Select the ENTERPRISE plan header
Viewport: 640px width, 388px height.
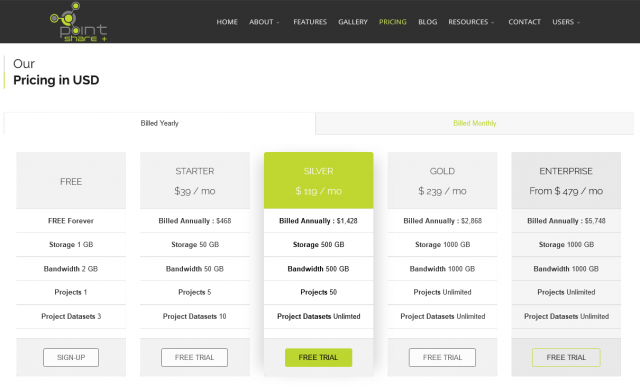[566, 181]
